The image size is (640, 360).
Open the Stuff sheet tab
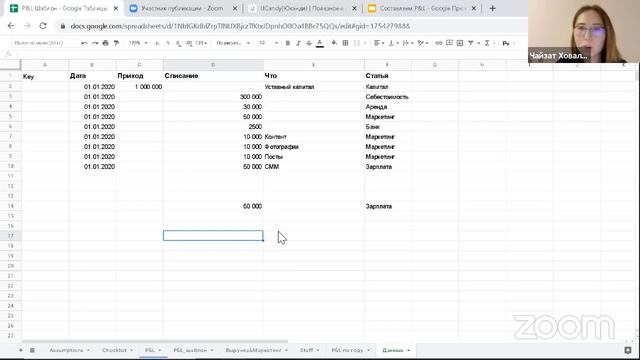309,350
